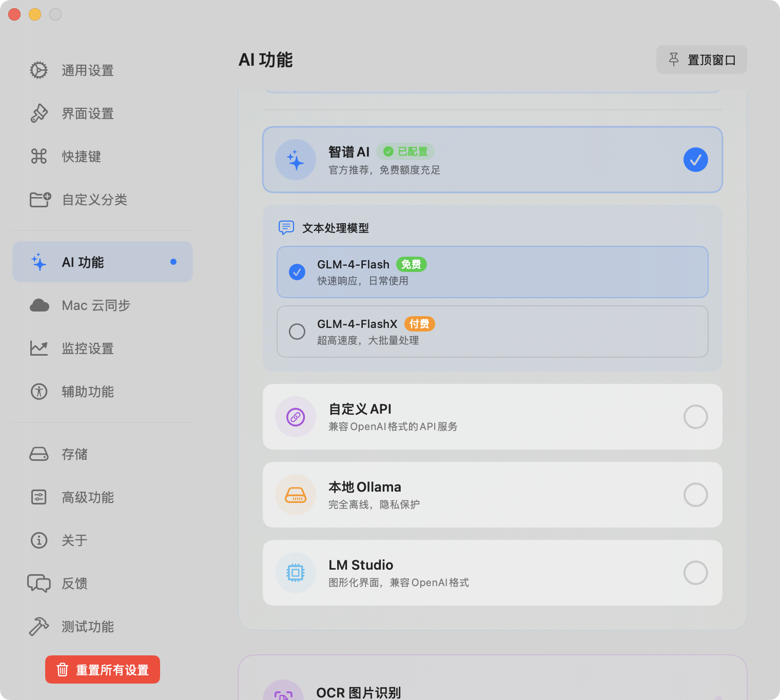
Task: Select LM Studio as provider
Action: tap(695, 573)
